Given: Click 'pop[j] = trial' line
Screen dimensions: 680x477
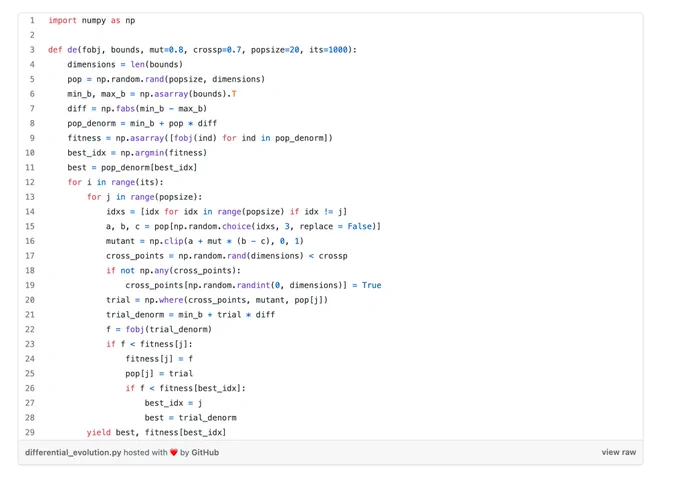Looking at the screenshot, I should [159, 374].
